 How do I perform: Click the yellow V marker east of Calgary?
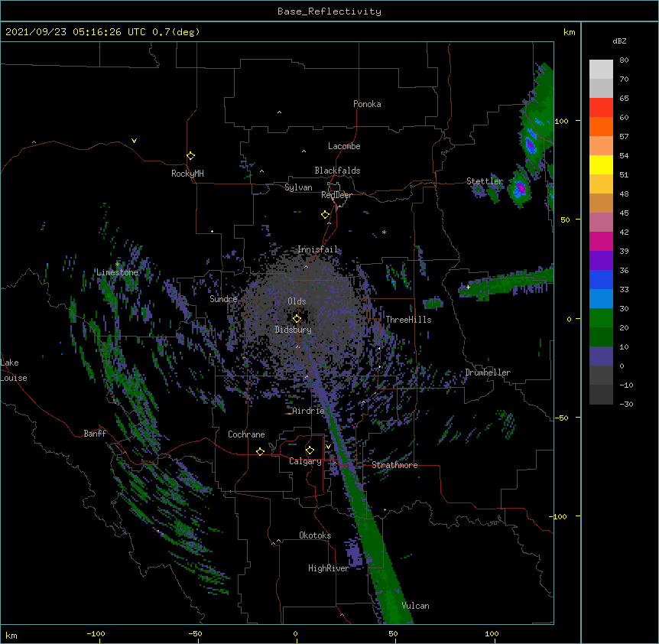pyautogui.click(x=328, y=447)
